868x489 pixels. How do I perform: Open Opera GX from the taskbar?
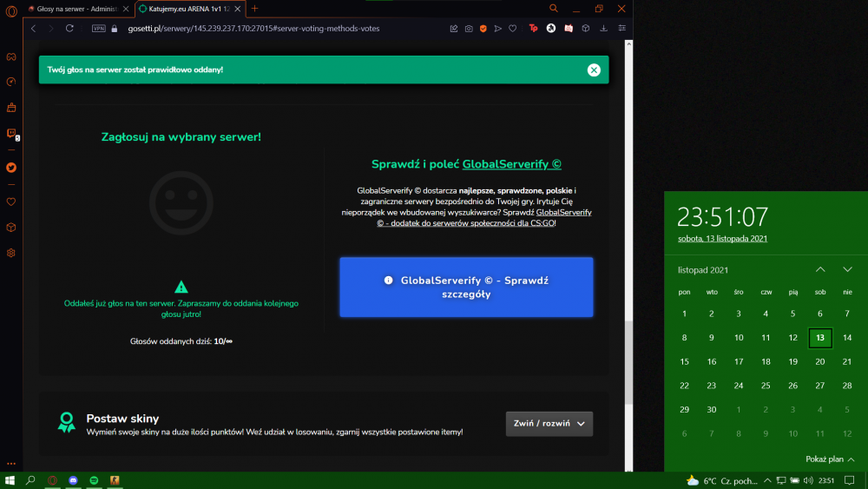(x=52, y=480)
